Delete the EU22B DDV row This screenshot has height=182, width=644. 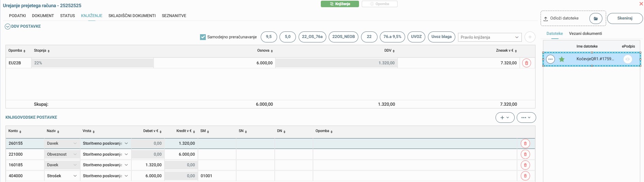pos(526,63)
